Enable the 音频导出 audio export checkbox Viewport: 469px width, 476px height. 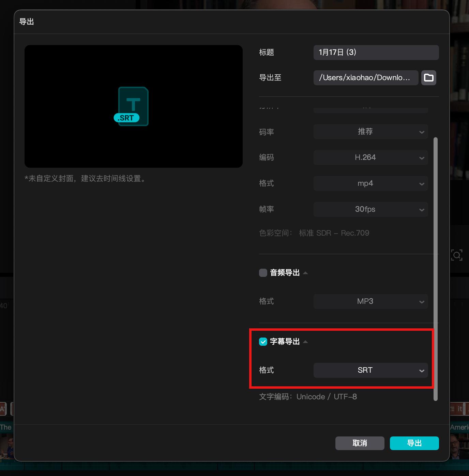point(263,273)
